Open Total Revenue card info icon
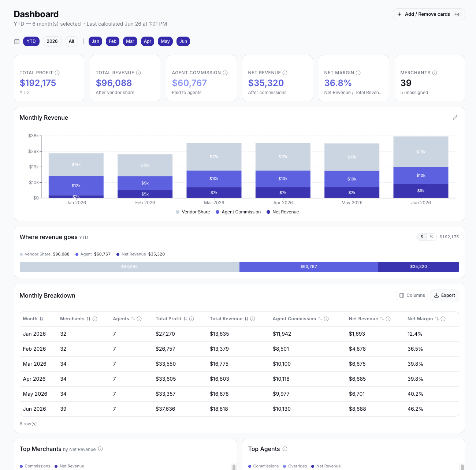 pyautogui.click(x=138, y=73)
